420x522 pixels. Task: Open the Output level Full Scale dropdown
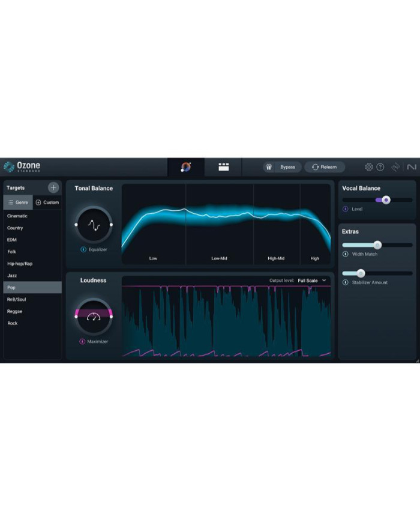[311, 281]
